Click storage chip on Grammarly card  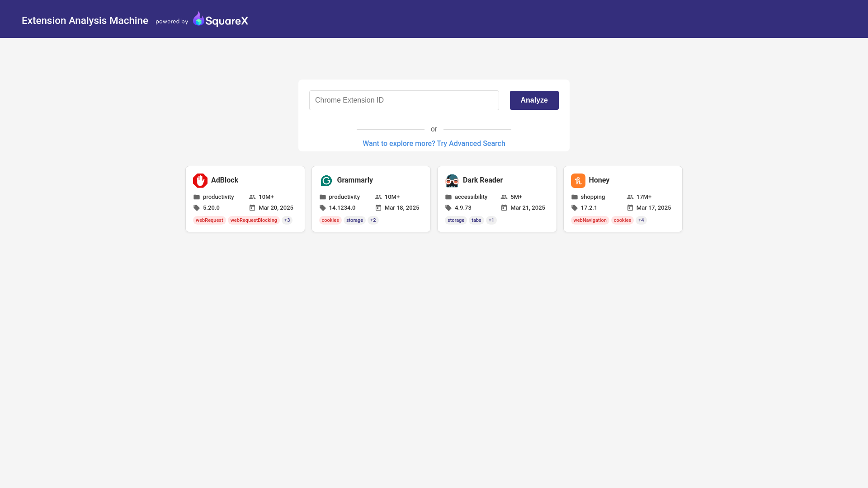[x=354, y=221]
